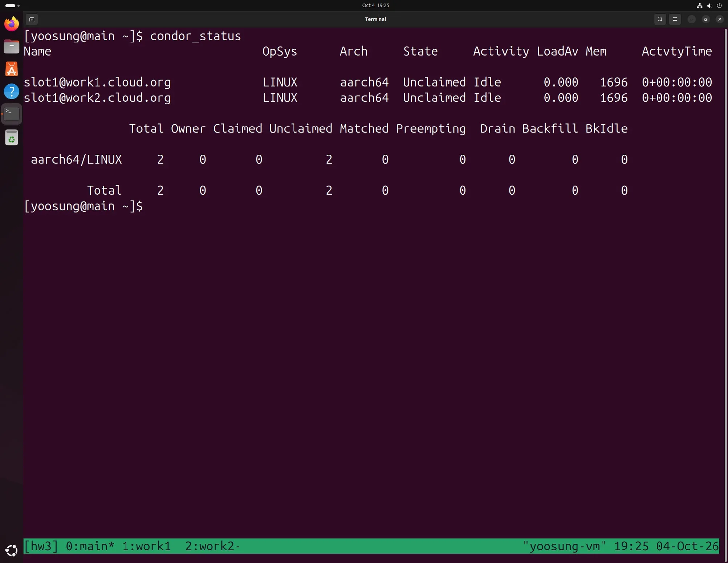
Task: Open Firefox from the dock
Action: (12, 24)
